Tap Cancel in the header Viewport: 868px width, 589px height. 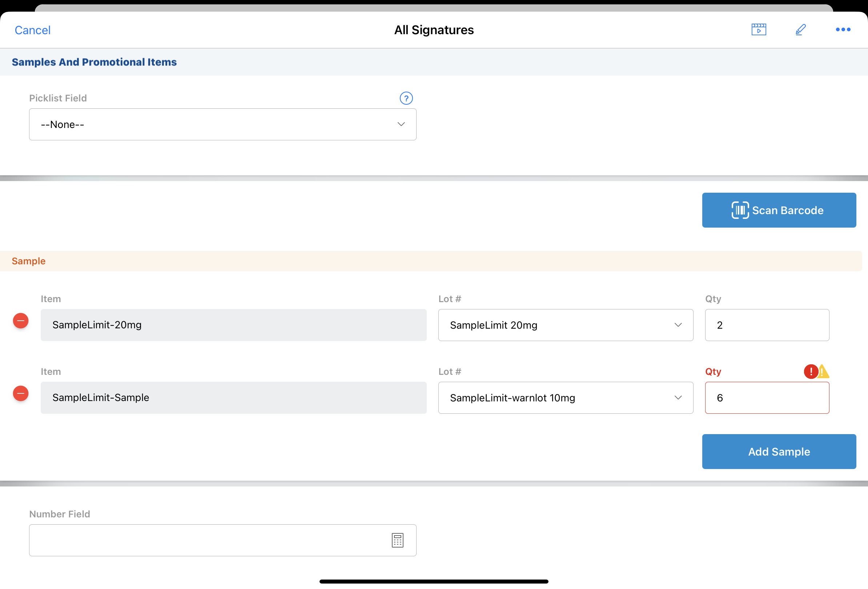[32, 30]
